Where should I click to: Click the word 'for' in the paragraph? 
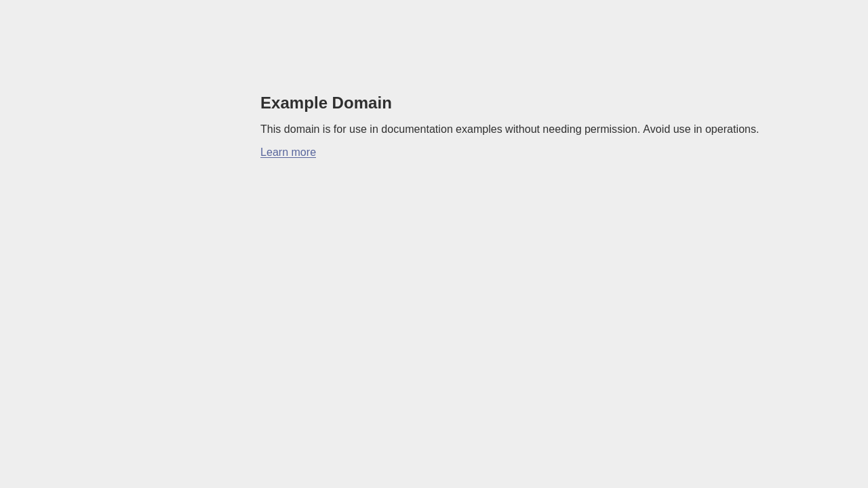[340, 129]
